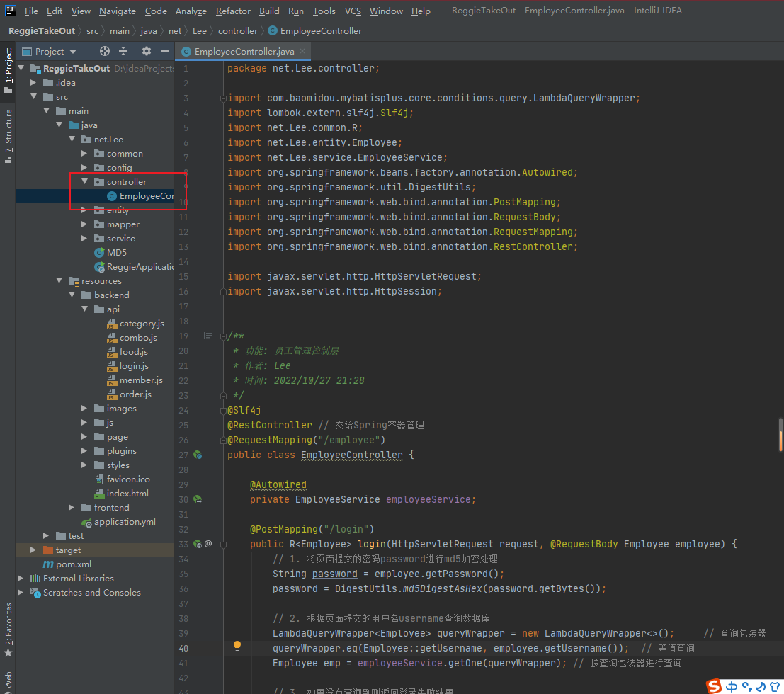
Task: Click the yellow light bulb intention icon
Action: 237,646
